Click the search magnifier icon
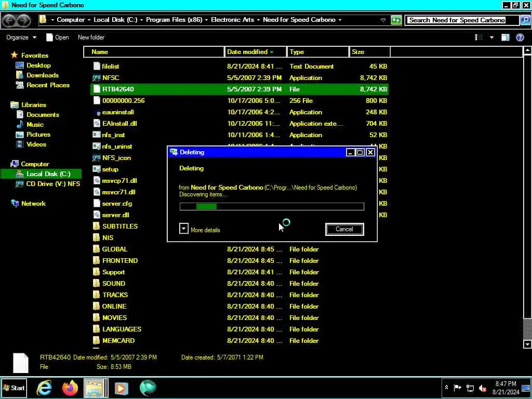The width and height of the screenshot is (532, 399). pyautogui.click(x=525, y=20)
